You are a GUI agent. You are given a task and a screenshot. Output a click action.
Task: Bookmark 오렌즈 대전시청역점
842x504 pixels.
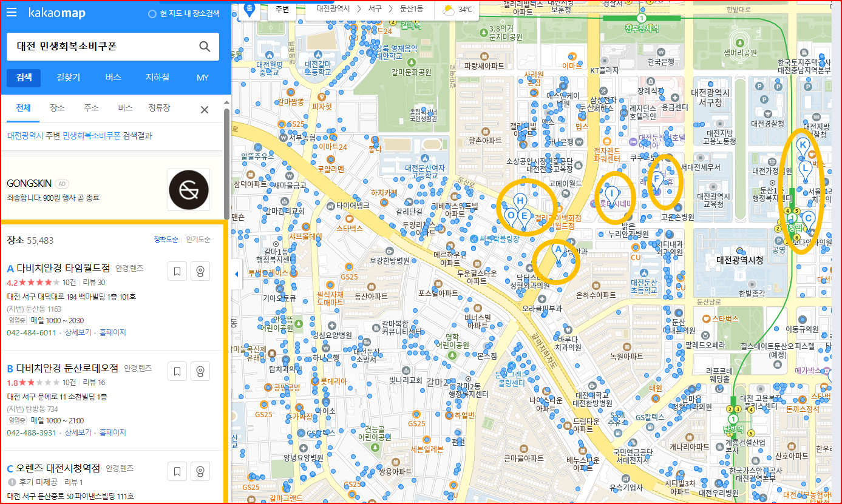(x=177, y=471)
